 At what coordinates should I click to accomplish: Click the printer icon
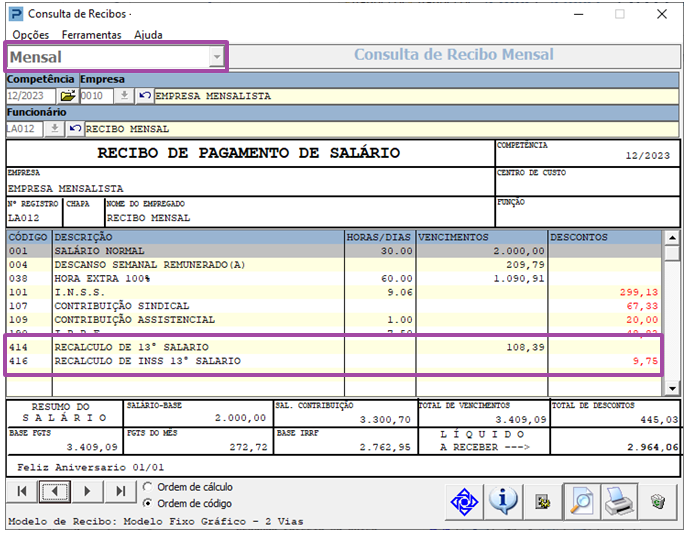[x=620, y=502]
